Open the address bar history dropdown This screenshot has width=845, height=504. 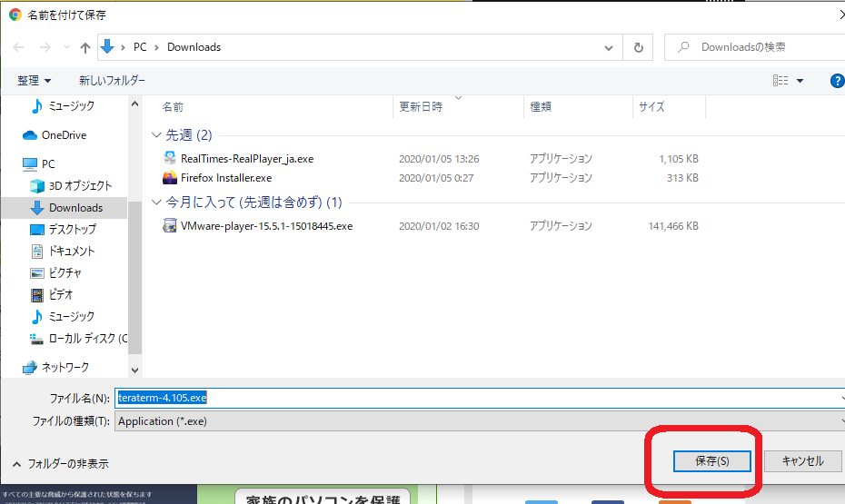[608, 47]
